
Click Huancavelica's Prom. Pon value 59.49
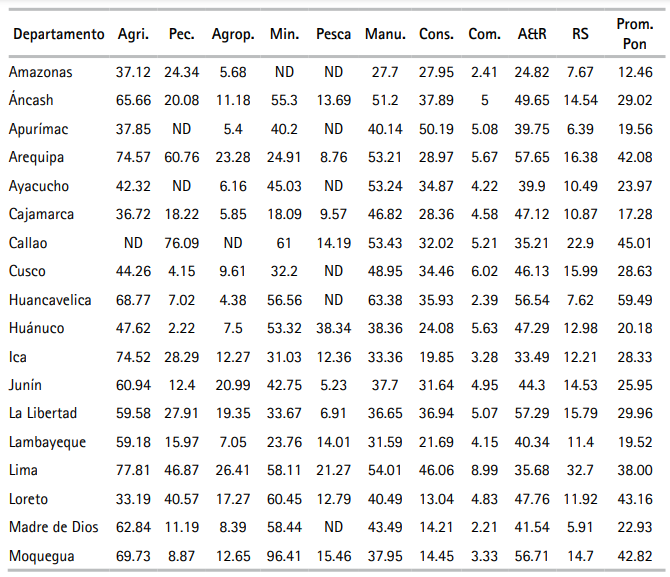click(x=635, y=300)
